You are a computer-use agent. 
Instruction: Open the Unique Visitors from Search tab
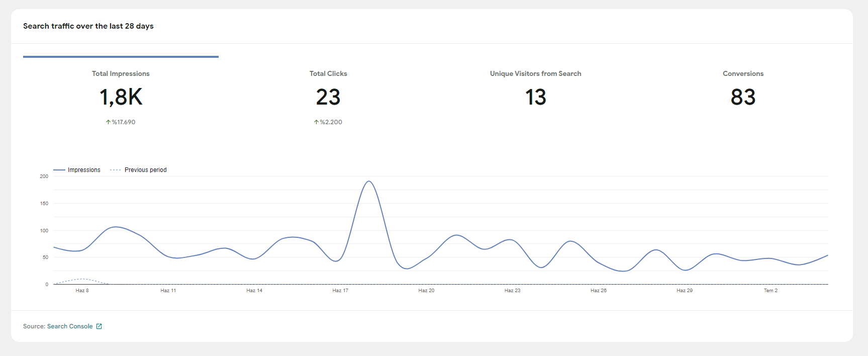(536, 91)
